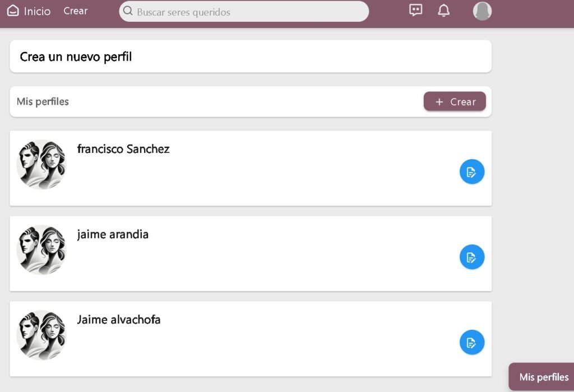Edit the francisco Sanchez profile
This screenshot has height=392, width=574.
[x=472, y=172]
